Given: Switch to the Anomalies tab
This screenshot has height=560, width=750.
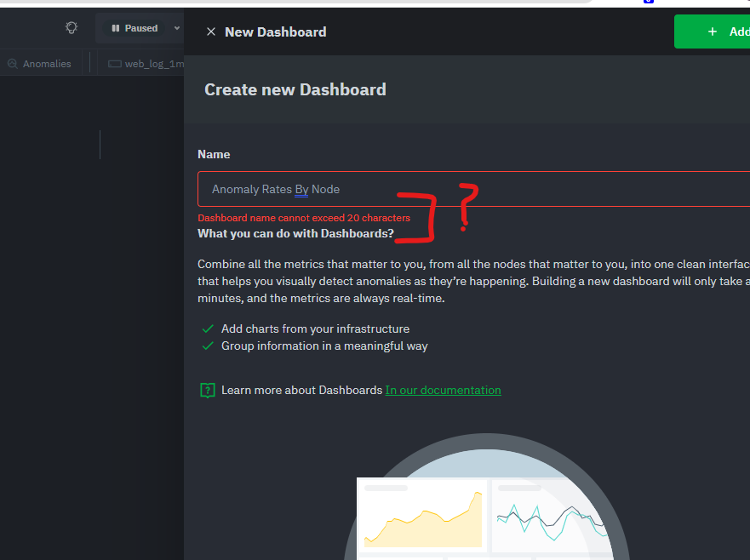Looking at the screenshot, I should (x=45, y=62).
